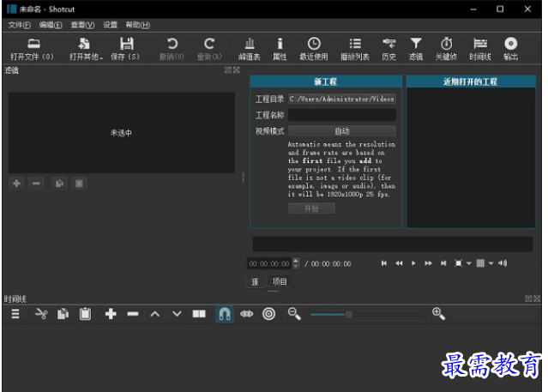Expand the grid options dropdown arrow
Viewport: 548px width, 392px height.
tap(491, 263)
